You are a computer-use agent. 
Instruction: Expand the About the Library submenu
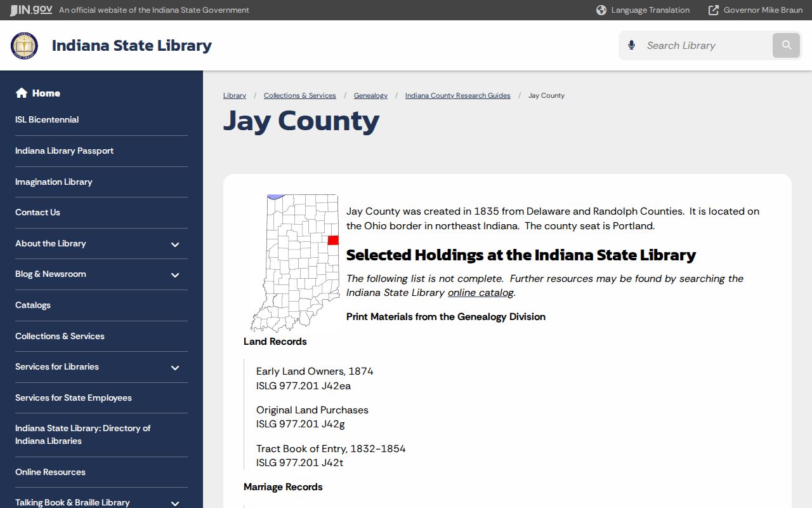pos(175,244)
